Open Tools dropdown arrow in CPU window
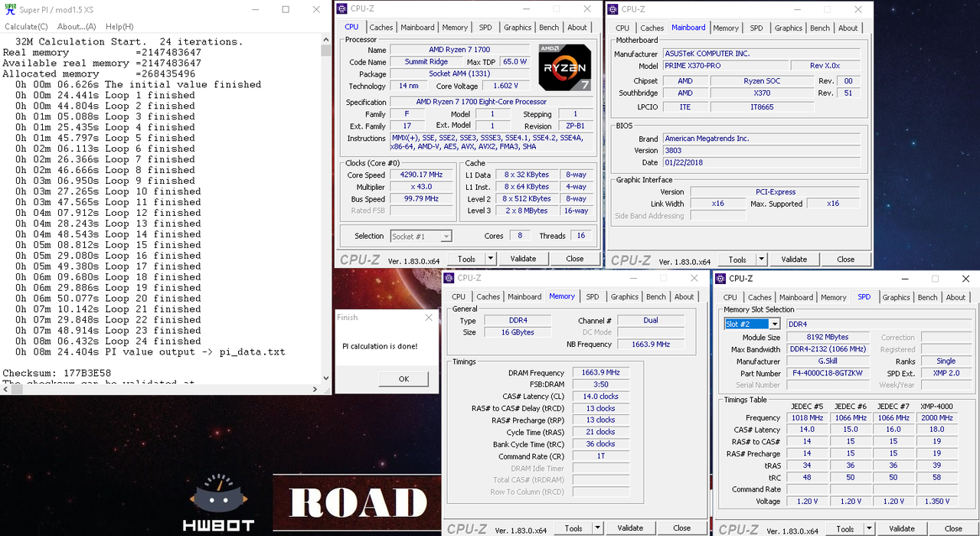 click(491, 259)
